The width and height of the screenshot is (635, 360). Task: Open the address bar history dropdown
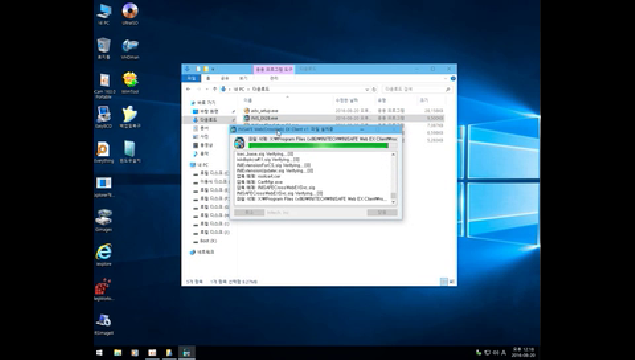(x=367, y=89)
